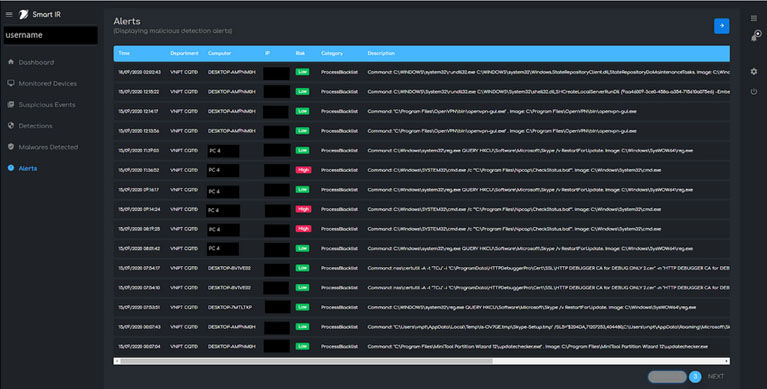Image resolution: width=767 pixels, height=389 pixels.
Task: Sort alerts by Time column
Action: [124, 53]
